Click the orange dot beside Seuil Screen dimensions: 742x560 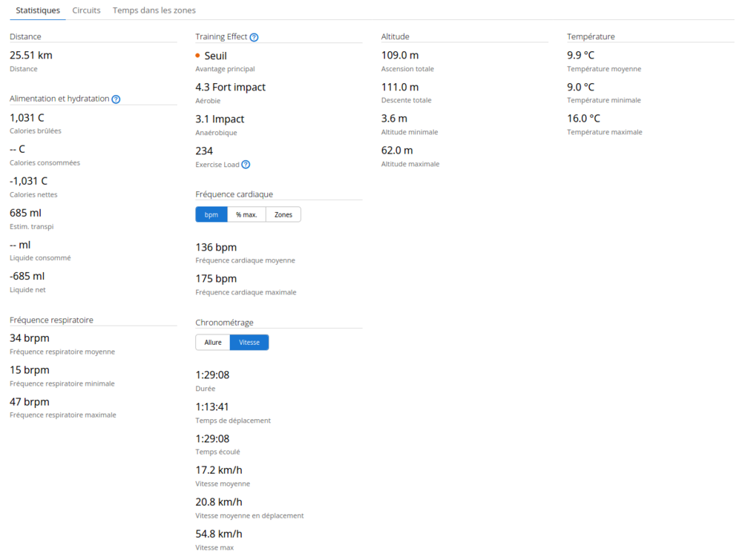coord(198,56)
